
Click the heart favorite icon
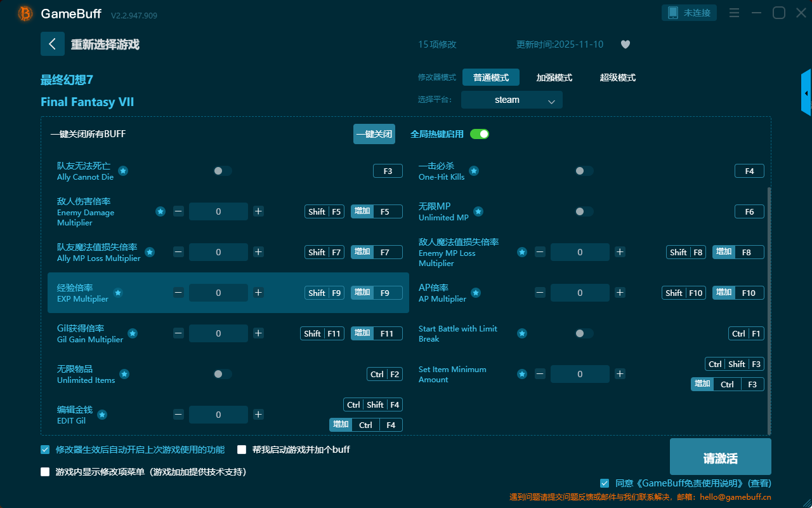625,44
